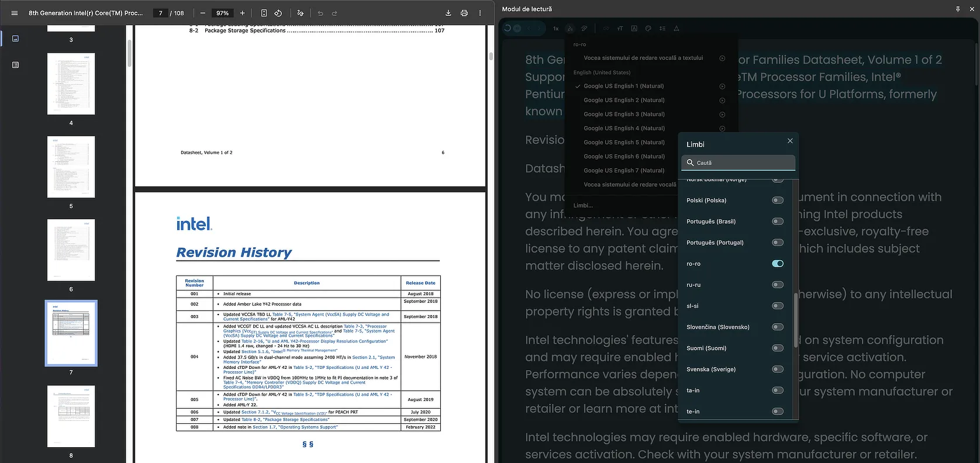980x463 pixels.
Task: Enable the annotation draw tool
Action: click(300, 13)
